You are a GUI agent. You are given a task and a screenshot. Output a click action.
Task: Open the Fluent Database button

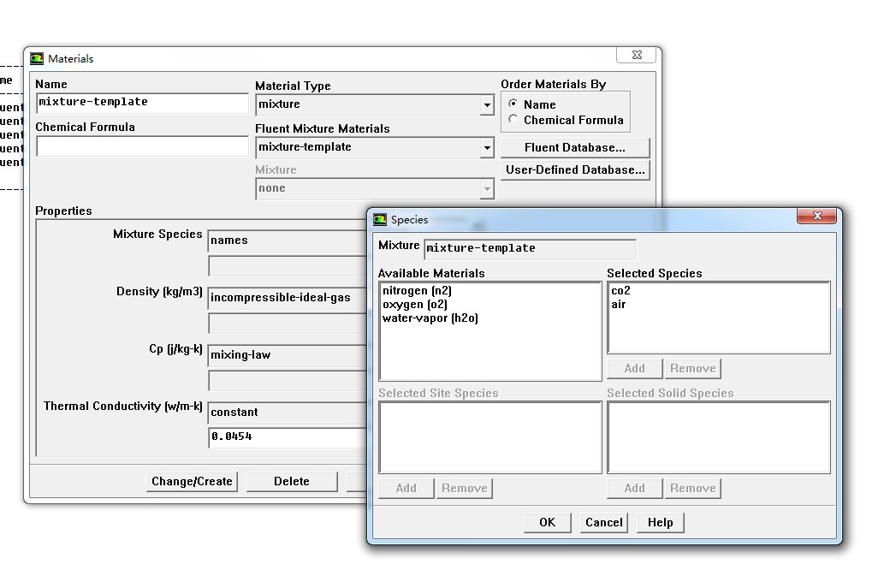click(x=574, y=147)
